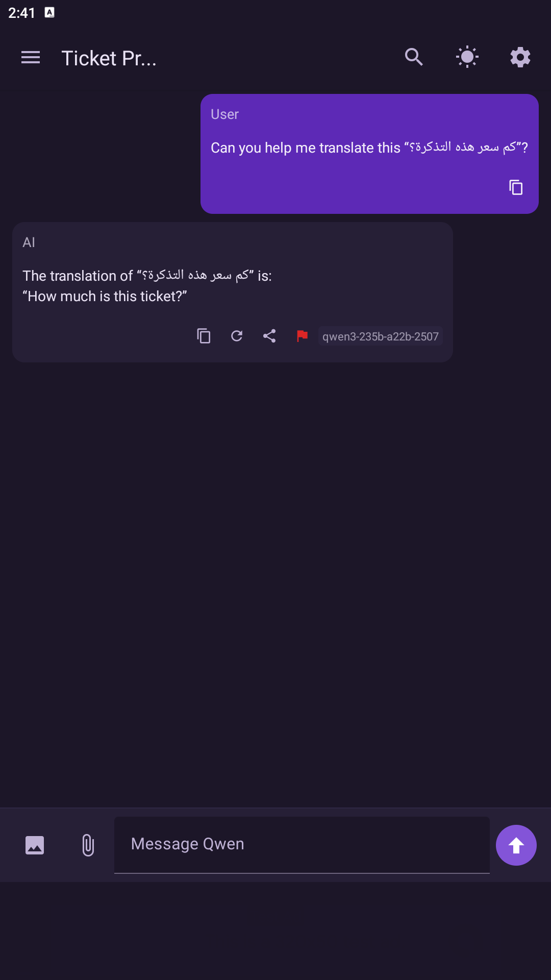Toggle light/dark theme brightness icon

(467, 57)
